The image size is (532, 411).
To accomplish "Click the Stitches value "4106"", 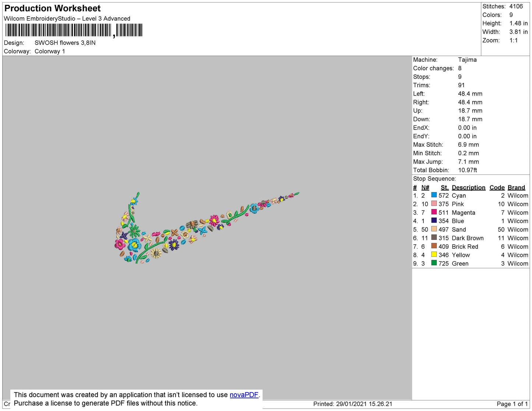I will pos(516,6).
